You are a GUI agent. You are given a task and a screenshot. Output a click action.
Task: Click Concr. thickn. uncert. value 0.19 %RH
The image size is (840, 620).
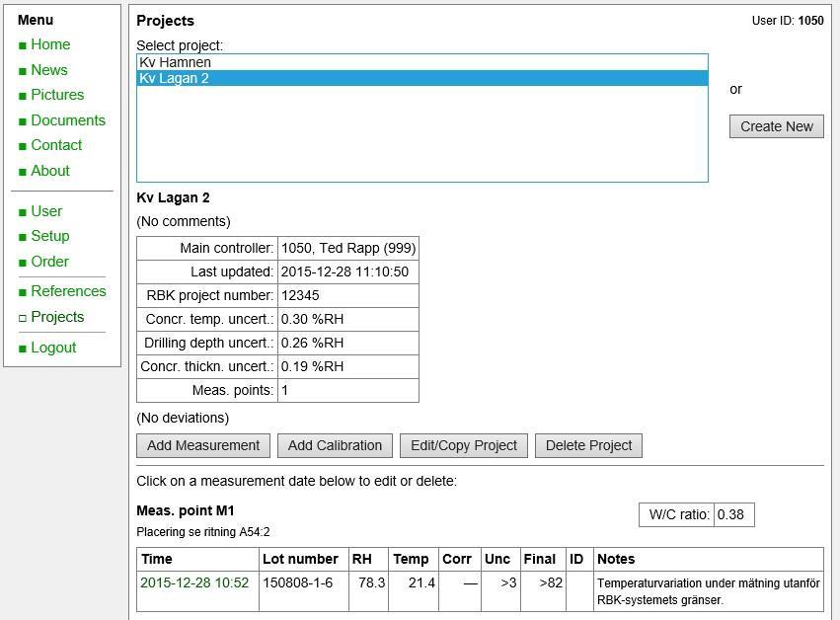click(x=312, y=366)
